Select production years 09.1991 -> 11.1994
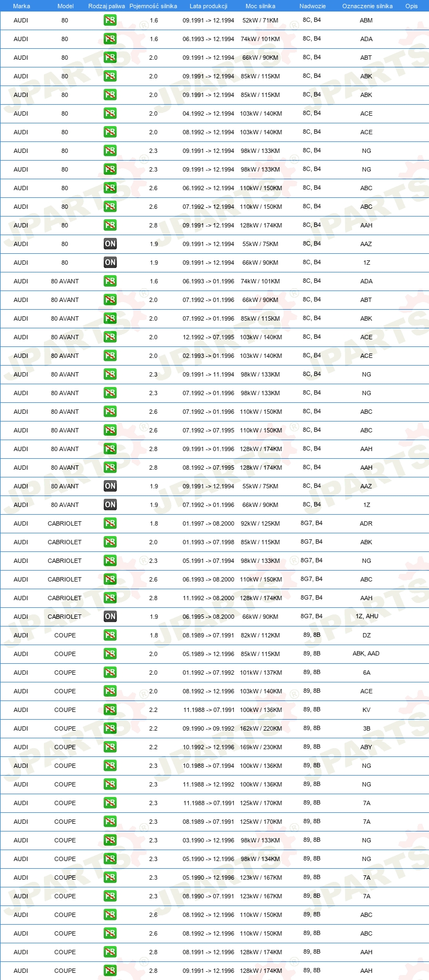This screenshot has height=980, width=429. tap(208, 374)
